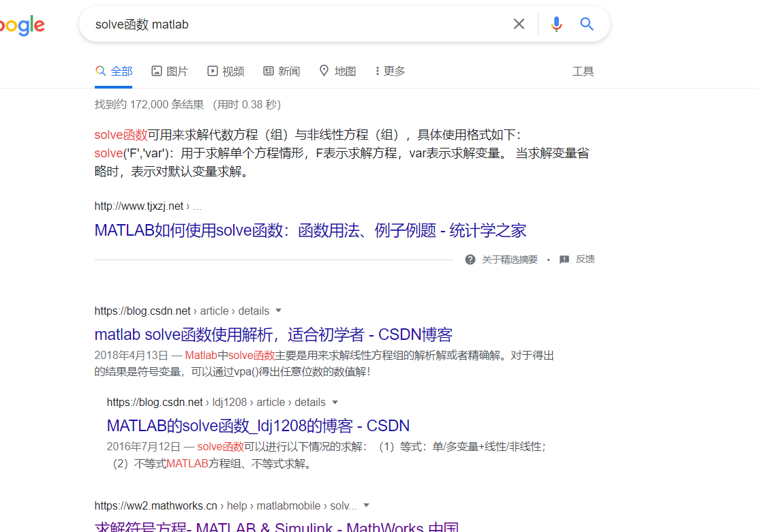Open the 求解符号方程 MathWorks result

point(277,526)
